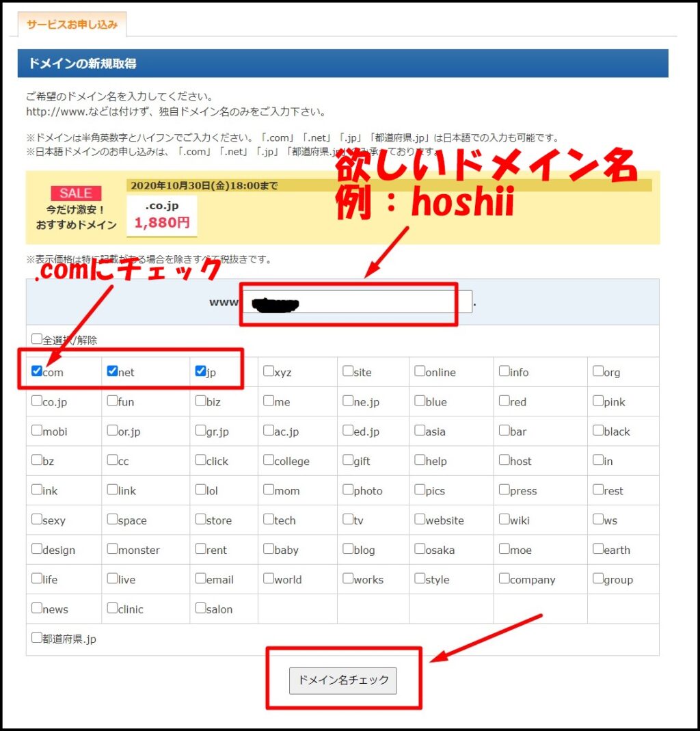Check the company domain checkbox

(x=504, y=578)
